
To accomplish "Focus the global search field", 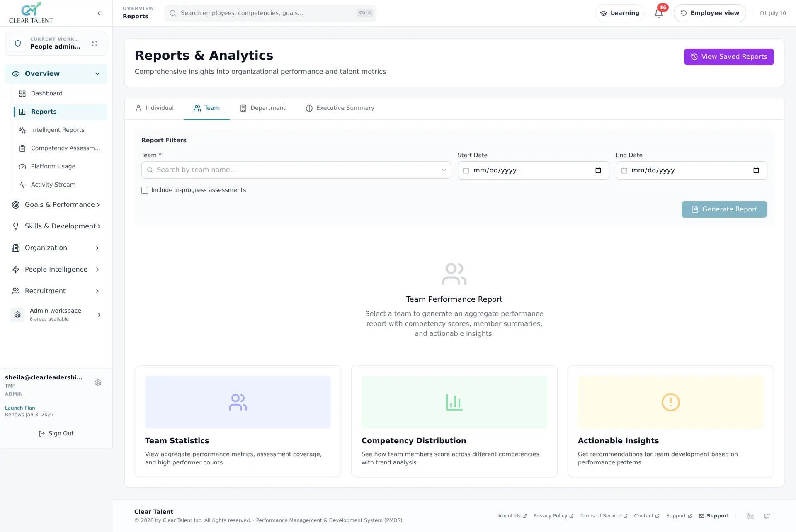I will click(270, 13).
